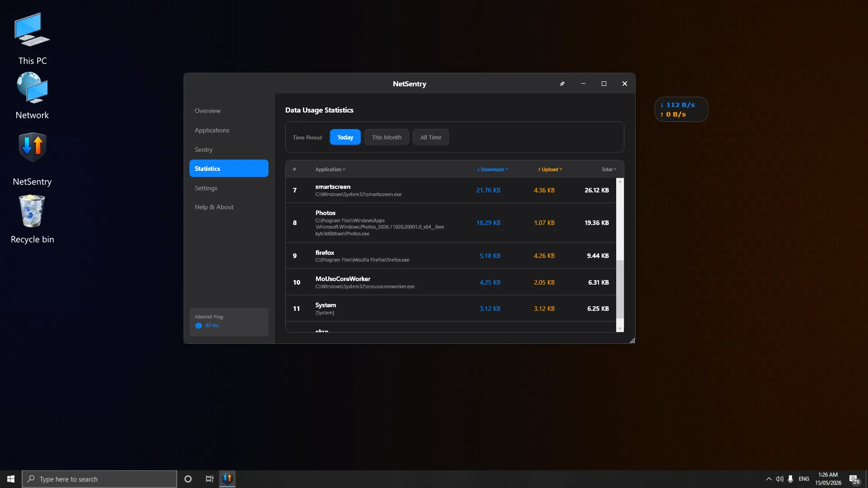Show All Time statistics
Screen dimensions: 868x488
(x=431, y=137)
